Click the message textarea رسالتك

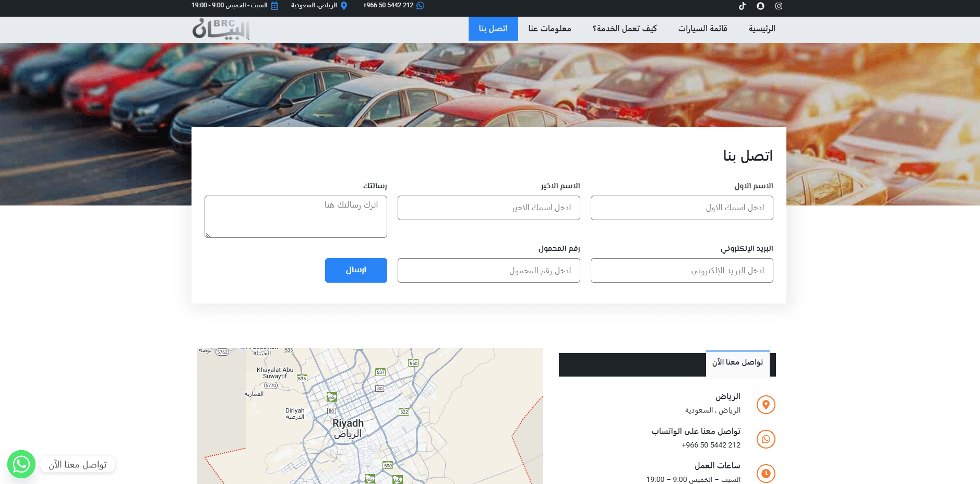tap(296, 216)
